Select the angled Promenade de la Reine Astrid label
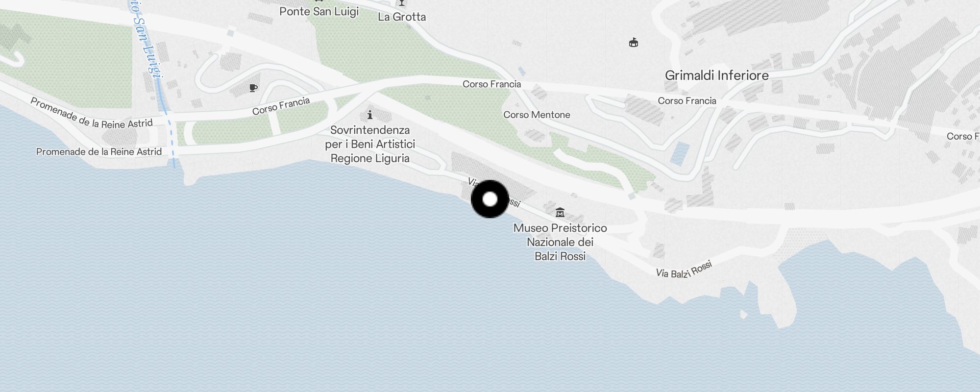980x392 pixels. [x=92, y=114]
